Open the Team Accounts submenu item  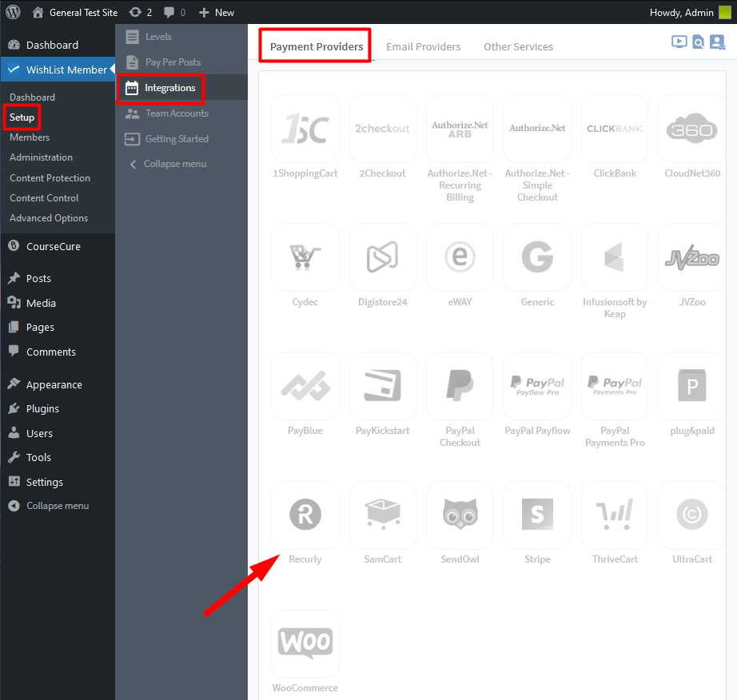[181, 113]
